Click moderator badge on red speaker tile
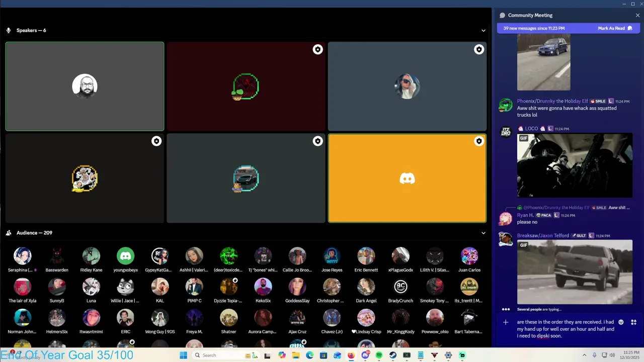Image resolution: width=644 pixels, height=362 pixels. 317,49
